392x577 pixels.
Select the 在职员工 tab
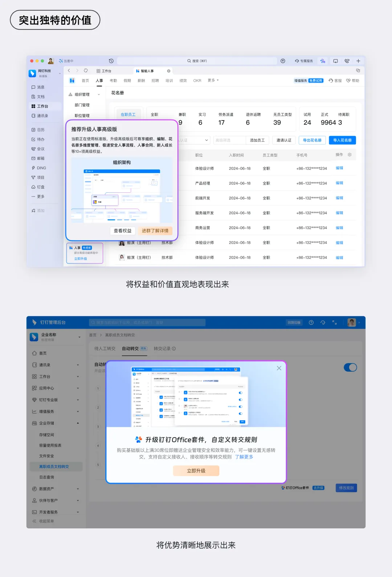pyautogui.click(x=128, y=115)
